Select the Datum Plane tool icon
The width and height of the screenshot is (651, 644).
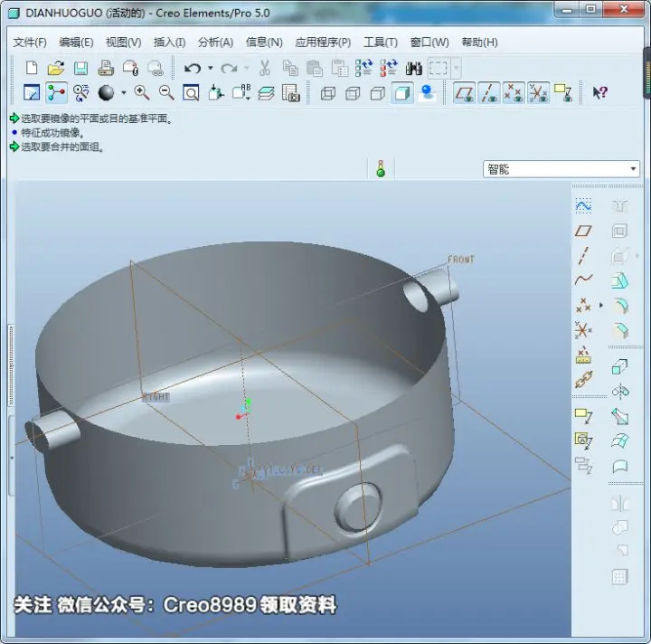point(583,231)
